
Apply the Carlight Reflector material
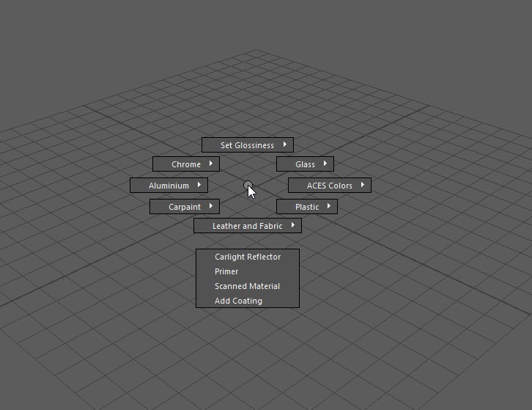pos(248,257)
